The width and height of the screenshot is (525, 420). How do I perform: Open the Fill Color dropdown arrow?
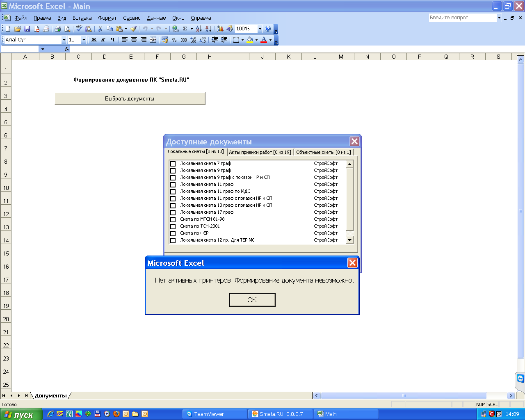point(256,40)
